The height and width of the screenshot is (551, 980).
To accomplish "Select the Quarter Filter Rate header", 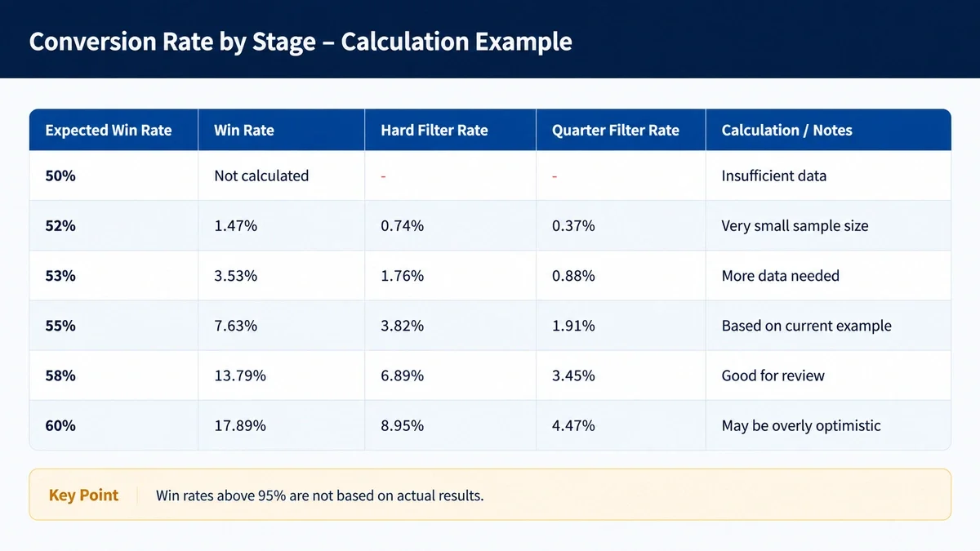I will (x=616, y=130).
